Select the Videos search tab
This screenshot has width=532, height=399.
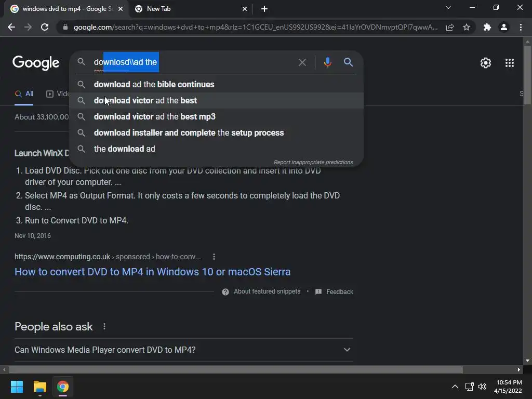coord(57,94)
